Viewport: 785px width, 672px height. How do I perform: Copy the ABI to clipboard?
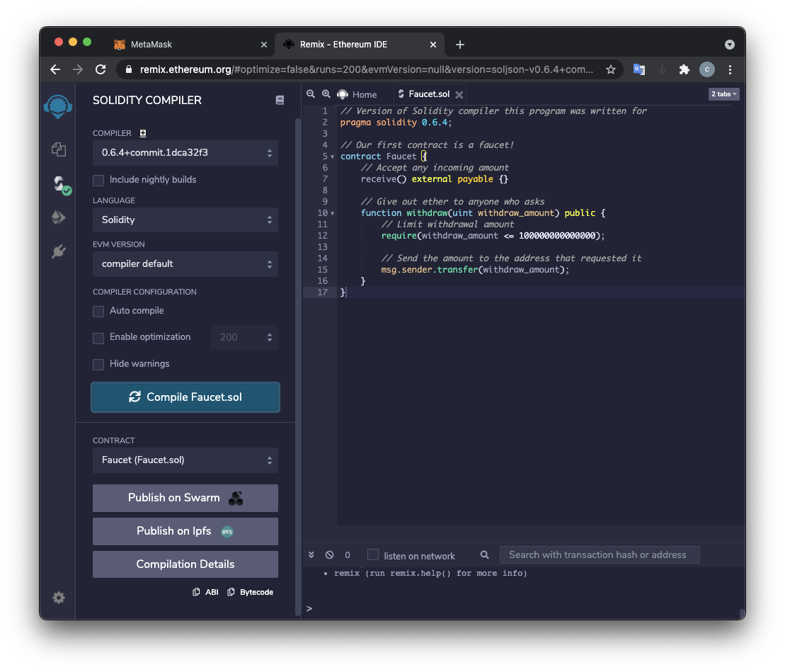tap(206, 592)
